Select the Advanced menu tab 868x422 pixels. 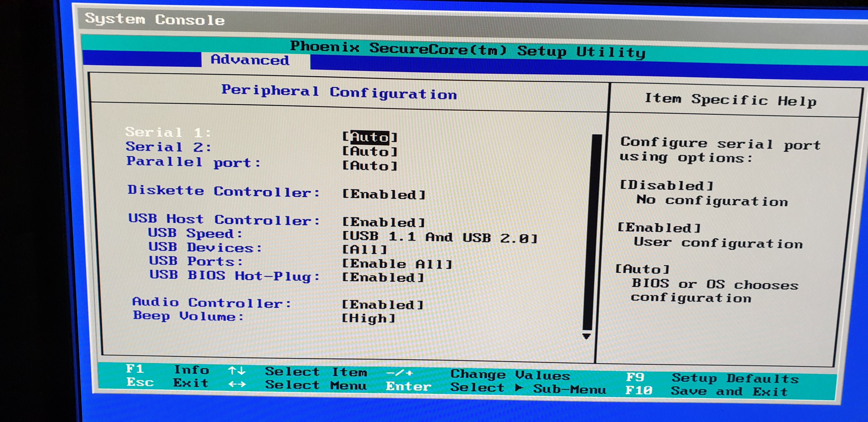pyautogui.click(x=250, y=60)
